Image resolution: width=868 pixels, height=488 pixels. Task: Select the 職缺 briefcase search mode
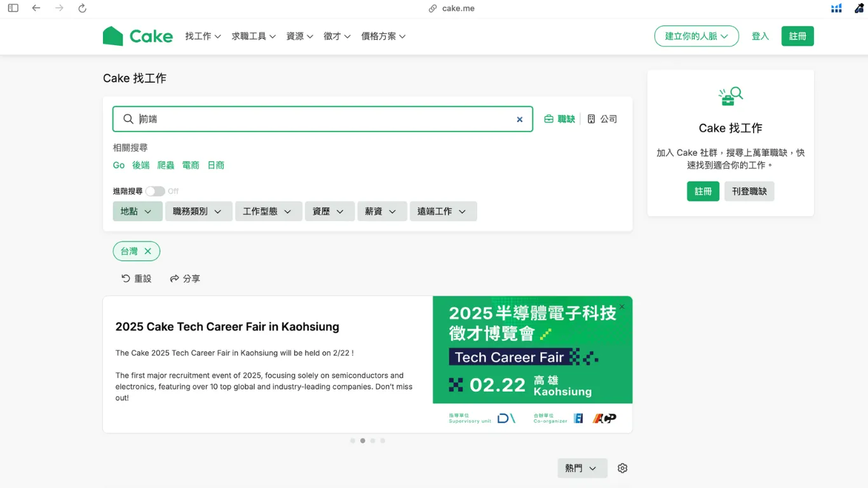[559, 118]
